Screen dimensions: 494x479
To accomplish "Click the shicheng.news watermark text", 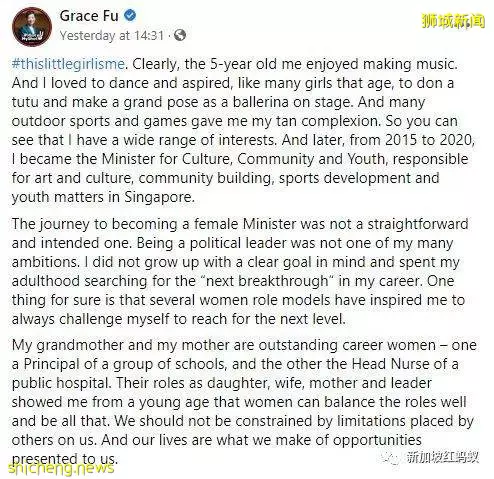I will 62,468.
